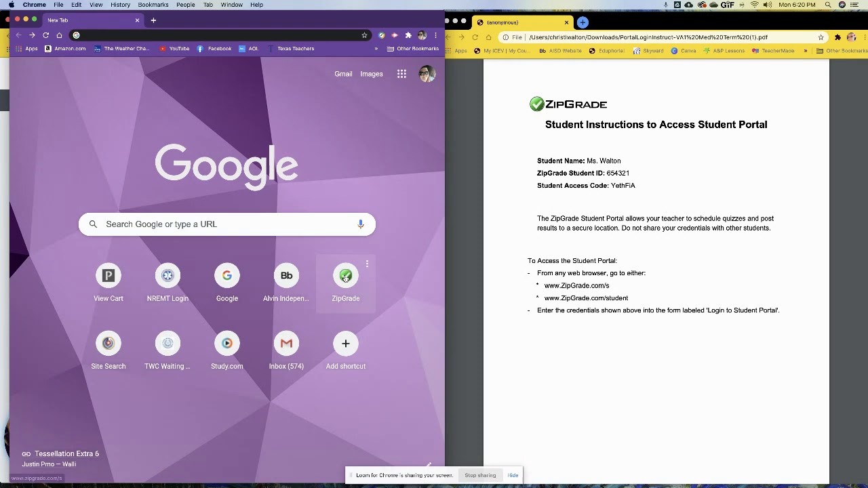Open the AISD Website bookmark
Viewport: 868px width, 488px height.
coord(560,51)
